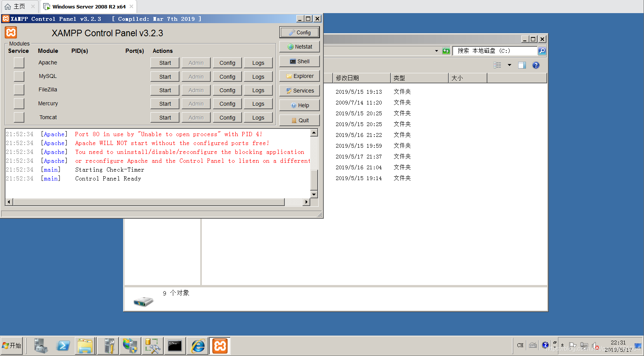
Task: Toggle the Apache service checkbox
Action: [19, 62]
